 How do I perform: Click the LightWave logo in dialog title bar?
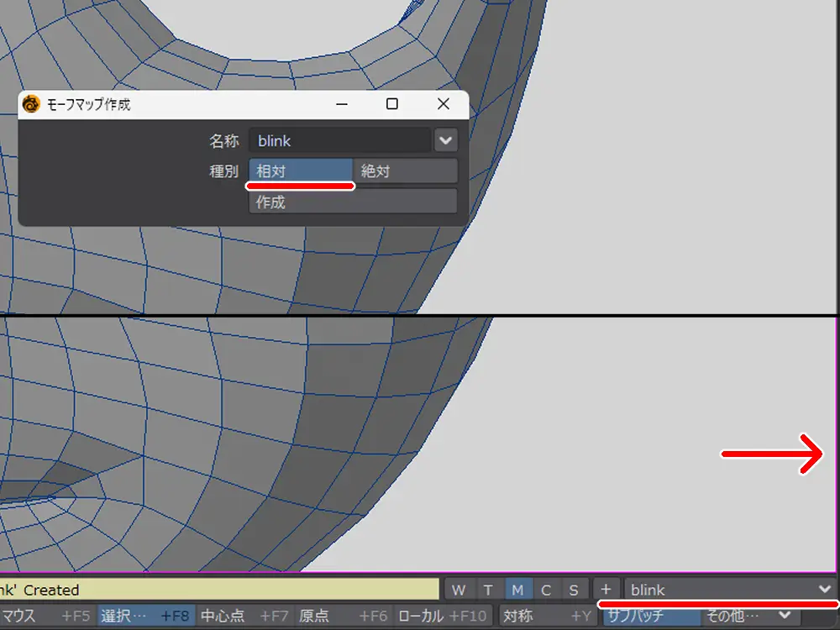tap(31, 104)
